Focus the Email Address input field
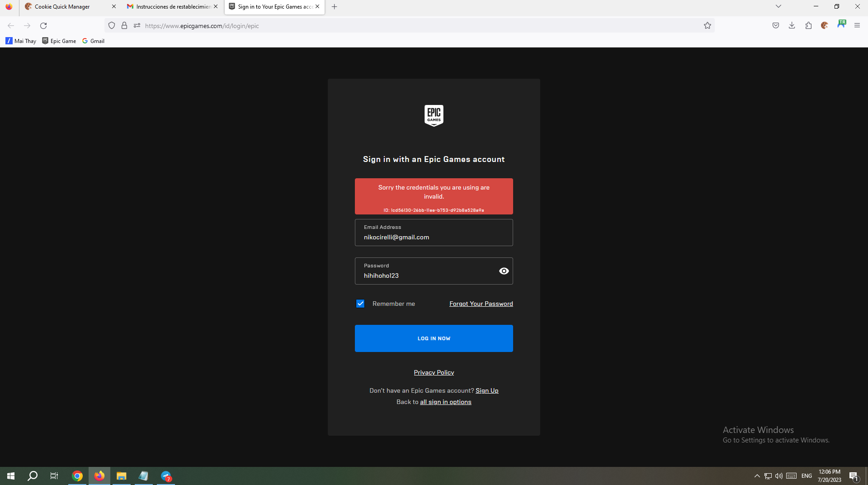868x485 pixels. coord(434,233)
